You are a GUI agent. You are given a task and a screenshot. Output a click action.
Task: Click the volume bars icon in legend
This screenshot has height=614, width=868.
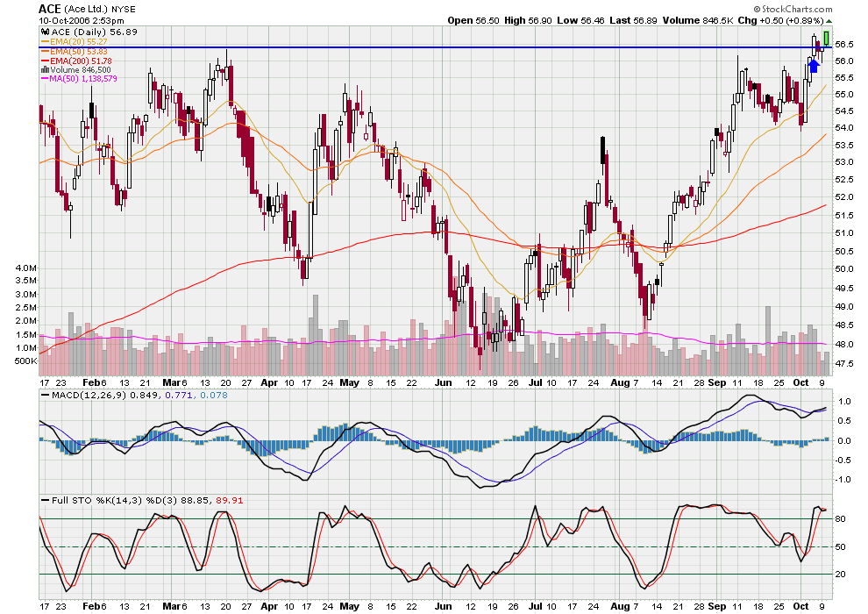point(45,70)
